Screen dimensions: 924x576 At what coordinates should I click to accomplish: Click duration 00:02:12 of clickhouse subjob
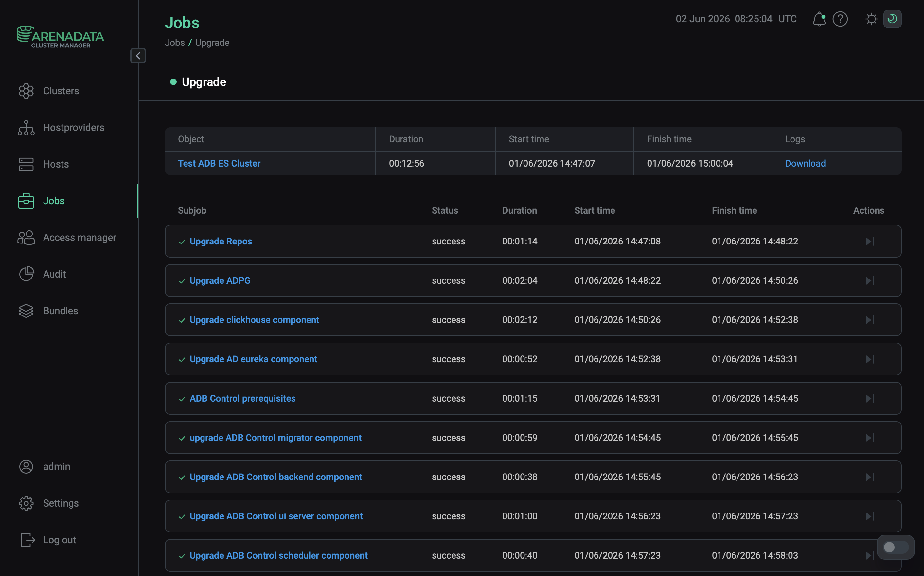click(520, 320)
